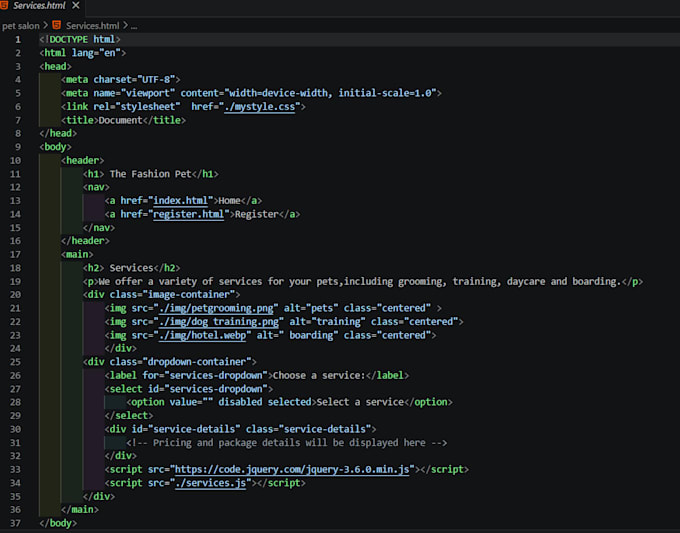
Task: Click the opening <header> tag
Action: (x=82, y=160)
